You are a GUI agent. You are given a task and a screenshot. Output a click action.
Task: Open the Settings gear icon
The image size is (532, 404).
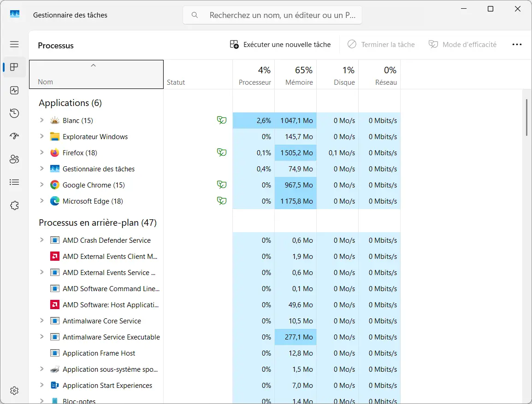pyautogui.click(x=14, y=391)
